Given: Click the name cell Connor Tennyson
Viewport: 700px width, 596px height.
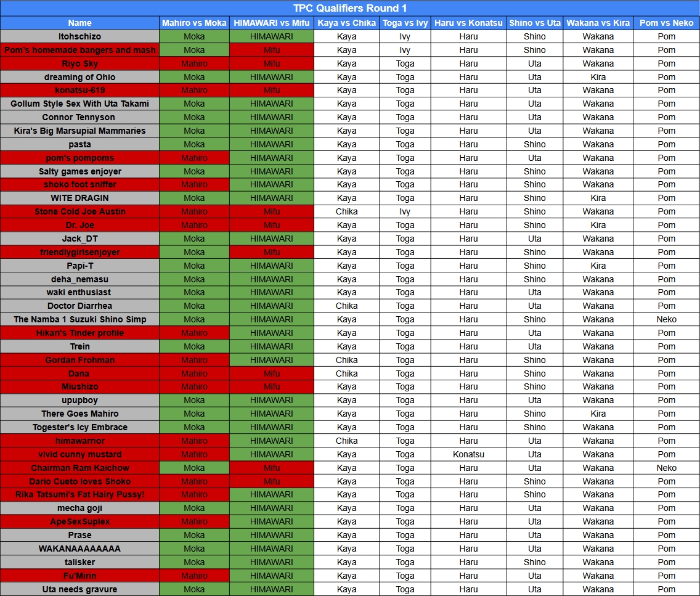Looking at the screenshot, I should pos(80,117).
